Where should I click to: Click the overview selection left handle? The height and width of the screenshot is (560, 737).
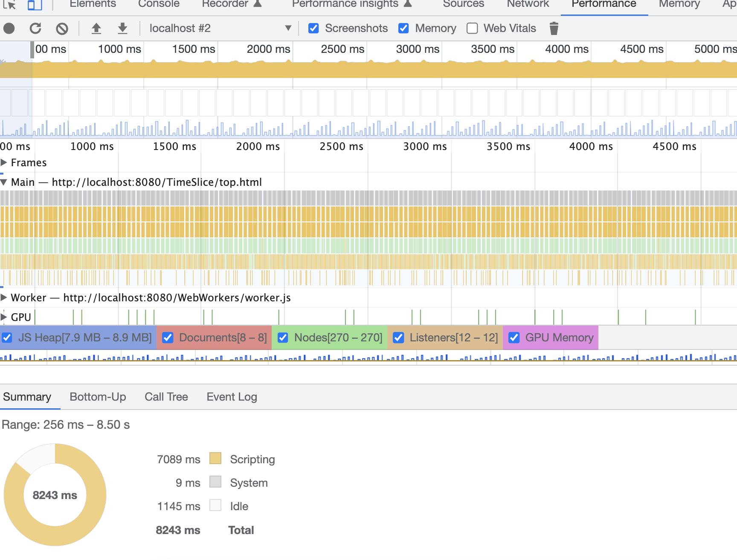tap(32, 50)
